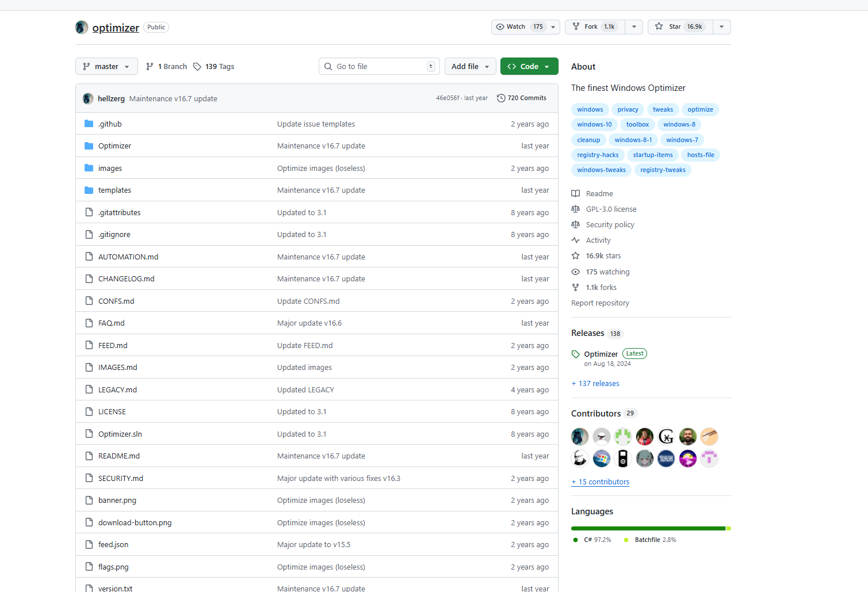The image size is (868, 592).
Task: Click the file icon beside Optimizer.sln
Action: (89, 434)
